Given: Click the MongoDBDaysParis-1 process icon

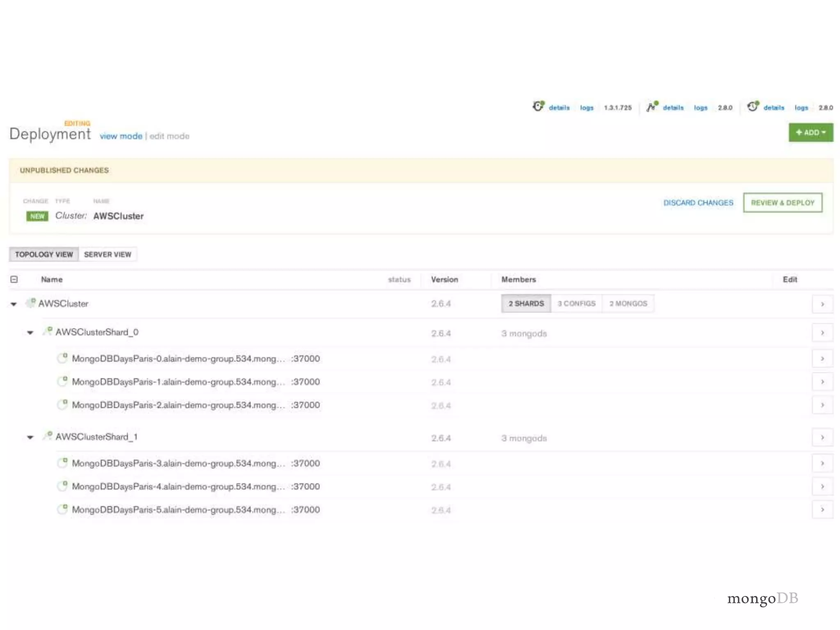Looking at the screenshot, I should click(x=62, y=381).
